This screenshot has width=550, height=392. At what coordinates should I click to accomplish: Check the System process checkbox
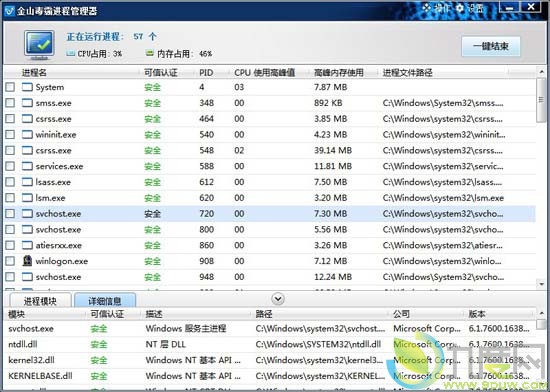coord(10,87)
